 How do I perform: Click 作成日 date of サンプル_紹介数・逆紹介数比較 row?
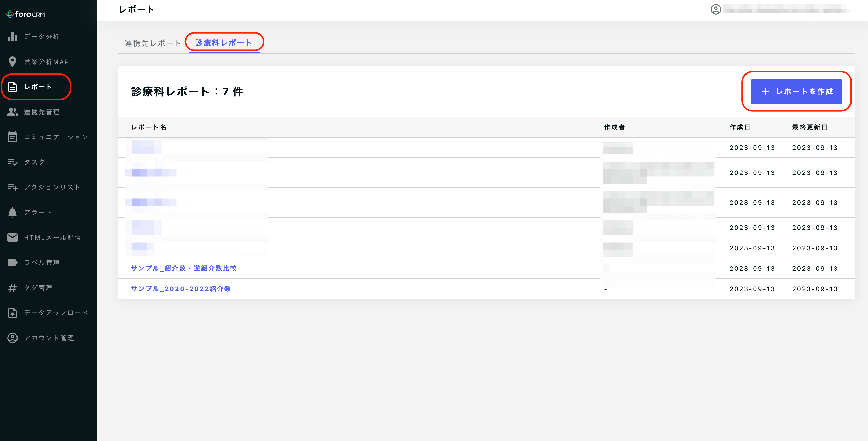pos(752,269)
